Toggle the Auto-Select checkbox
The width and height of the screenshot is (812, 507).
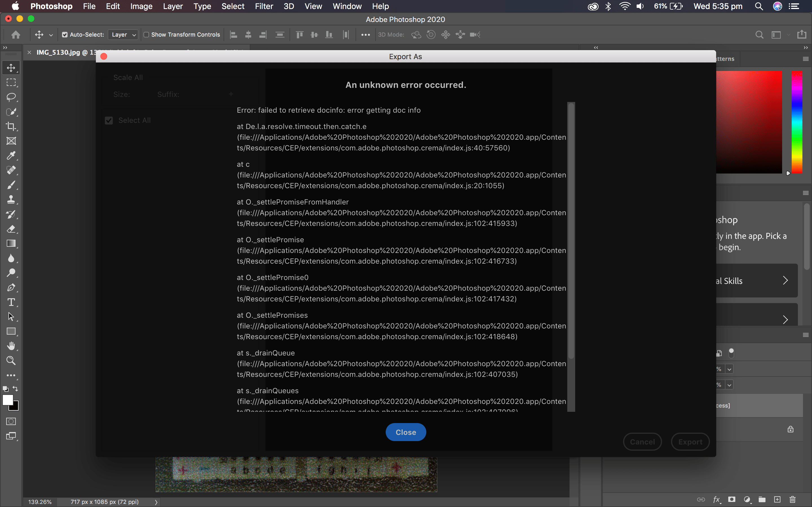tap(65, 35)
